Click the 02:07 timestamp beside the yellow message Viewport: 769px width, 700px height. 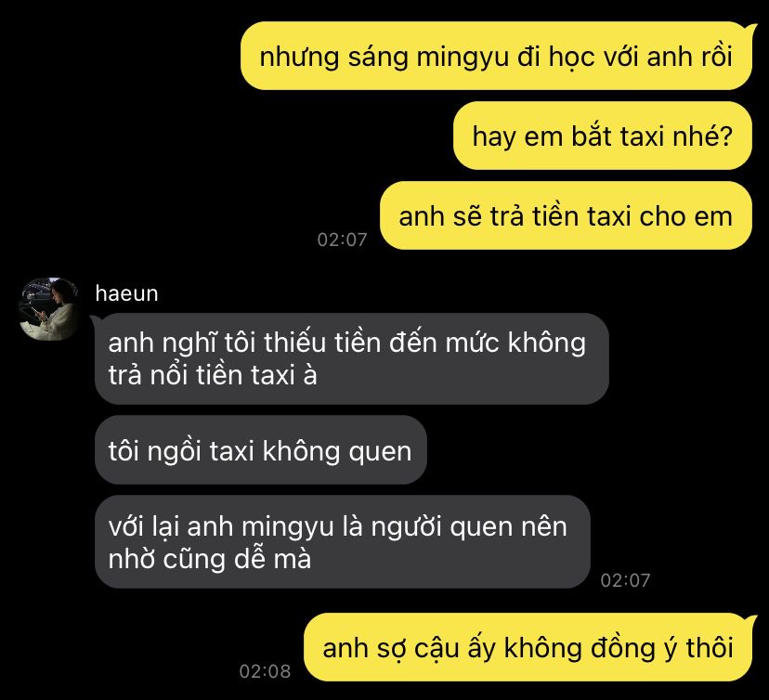click(342, 240)
